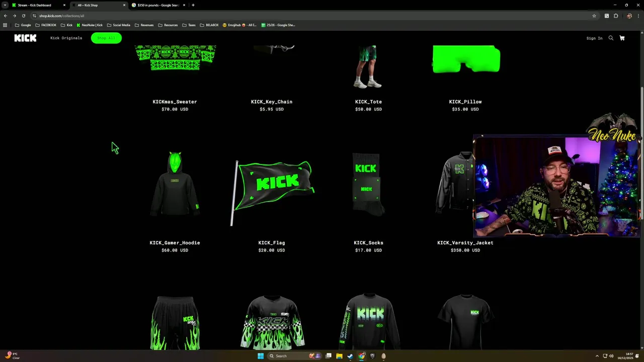The image size is (644, 362).
Task: Open File Explorer from the taskbar
Action: coord(339,356)
